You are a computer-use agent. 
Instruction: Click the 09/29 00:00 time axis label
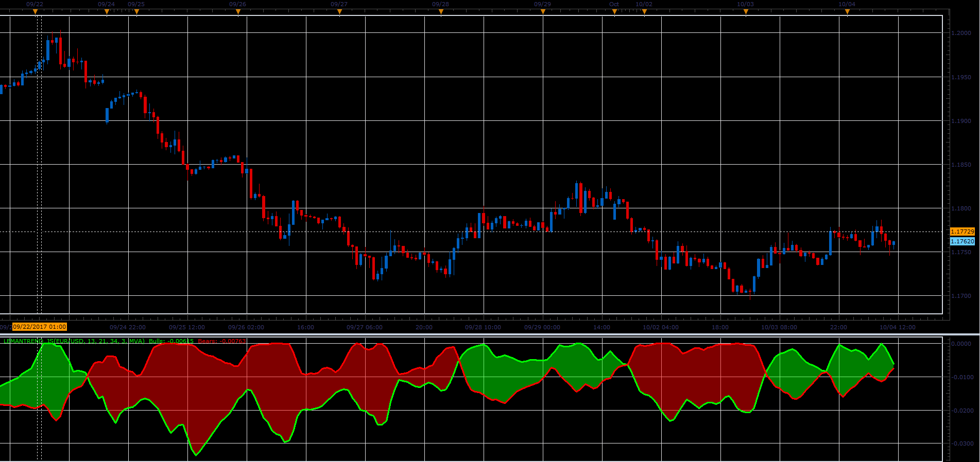pos(542,327)
